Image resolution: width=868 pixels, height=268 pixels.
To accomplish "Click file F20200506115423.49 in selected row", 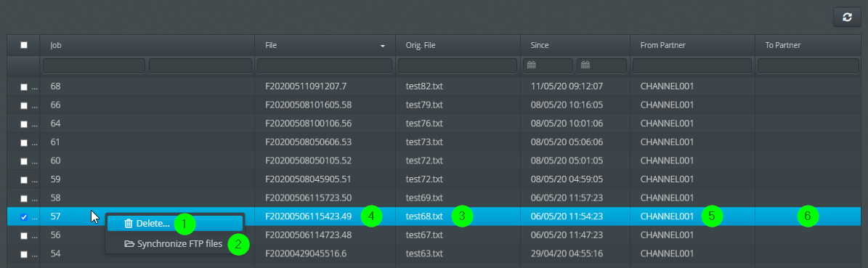I will pos(308,216).
